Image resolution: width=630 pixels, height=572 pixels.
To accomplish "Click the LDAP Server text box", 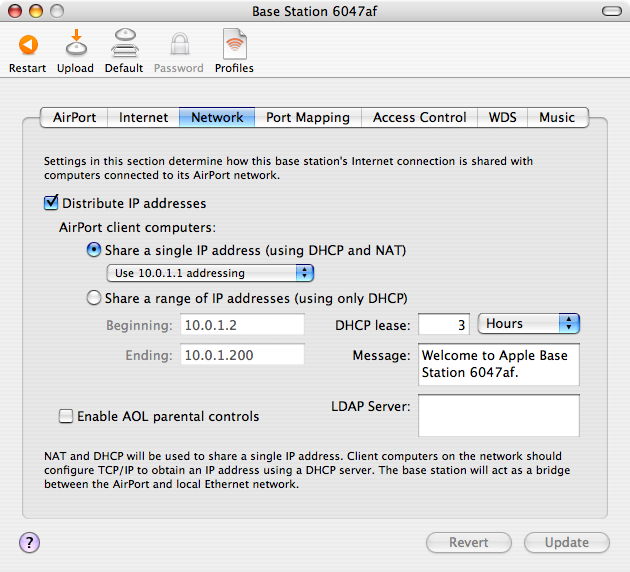I will [x=499, y=415].
